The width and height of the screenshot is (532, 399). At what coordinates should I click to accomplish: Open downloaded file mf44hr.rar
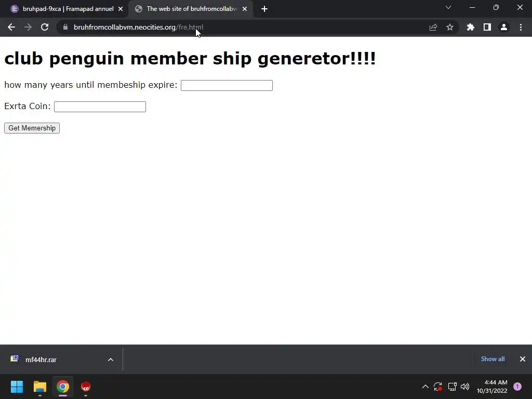41,360
